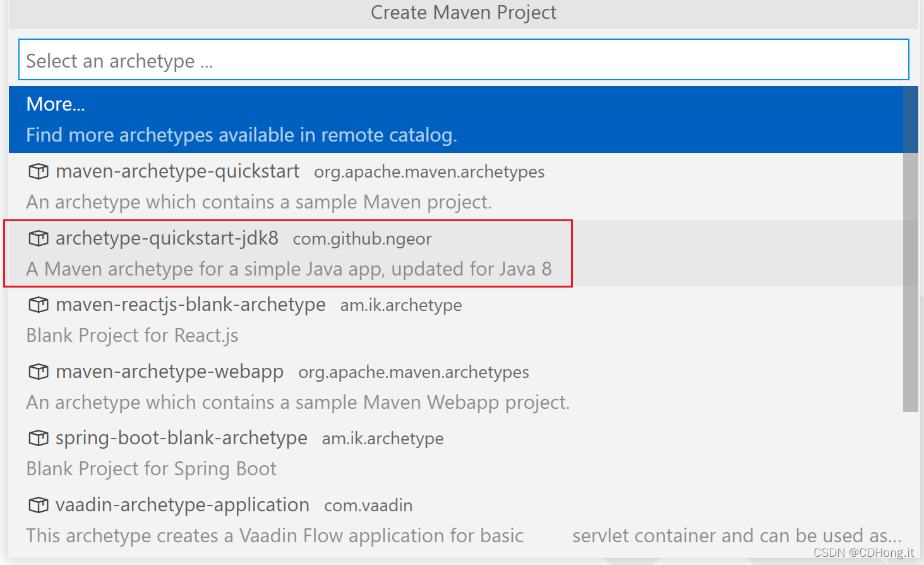This screenshot has width=924, height=565.
Task: Click the 'Find more archetypes available' description
Action: 241,135
